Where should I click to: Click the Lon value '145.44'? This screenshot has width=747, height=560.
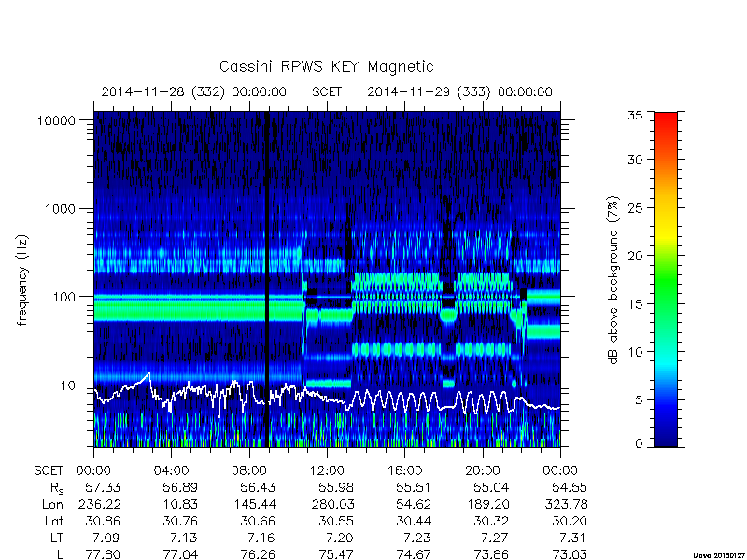tap(254, 504)
